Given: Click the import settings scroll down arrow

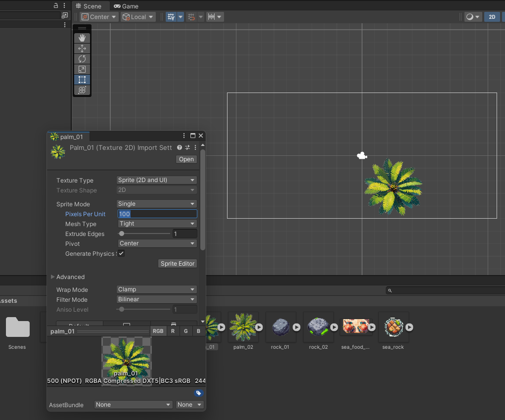Looking at the screenshot, I should click(x=203, y=322).
